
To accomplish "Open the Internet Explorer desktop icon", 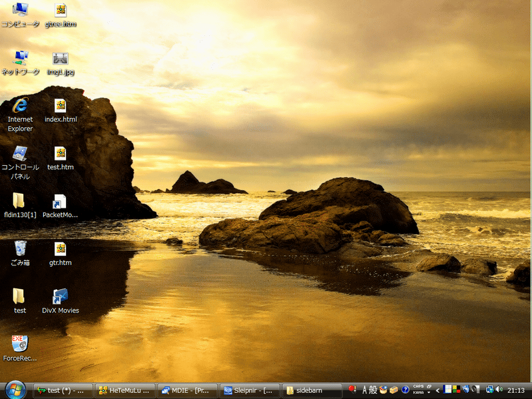I will [20, 106].
